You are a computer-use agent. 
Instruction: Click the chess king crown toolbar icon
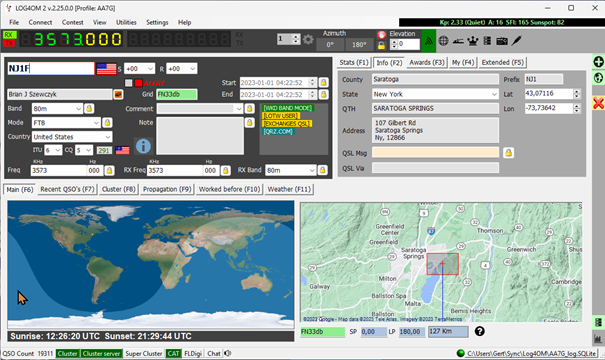(473, 41)
